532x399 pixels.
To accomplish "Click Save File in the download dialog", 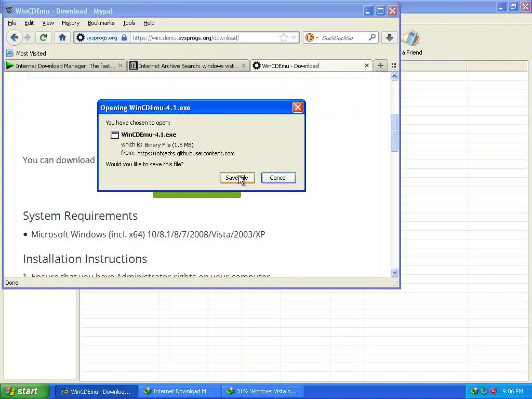I will [237, 178].
